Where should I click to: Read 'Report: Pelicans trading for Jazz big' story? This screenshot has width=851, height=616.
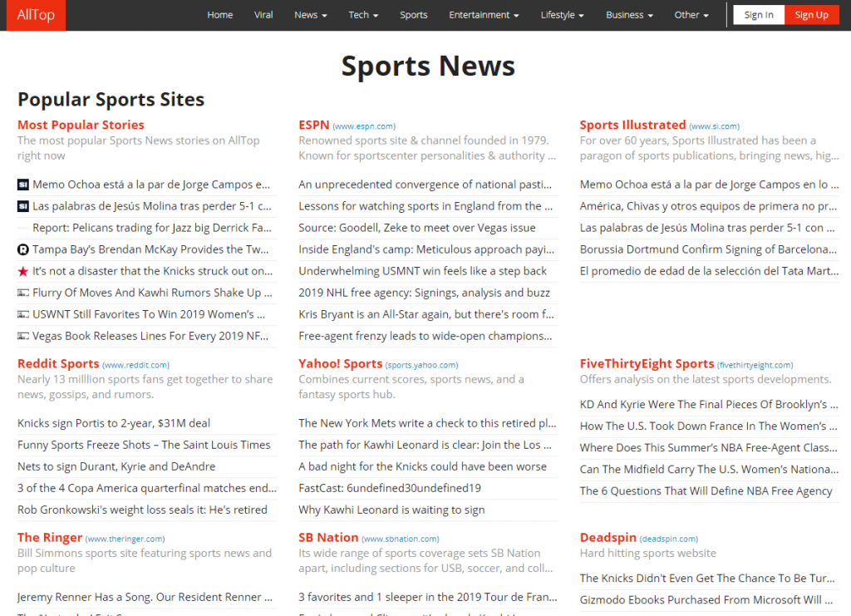[x=152, y=228]
